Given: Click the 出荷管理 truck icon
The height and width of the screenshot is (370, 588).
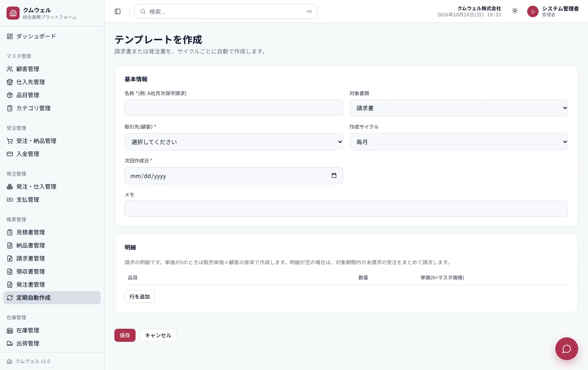Looking at the screenshot, I should (x=10, y=343).
